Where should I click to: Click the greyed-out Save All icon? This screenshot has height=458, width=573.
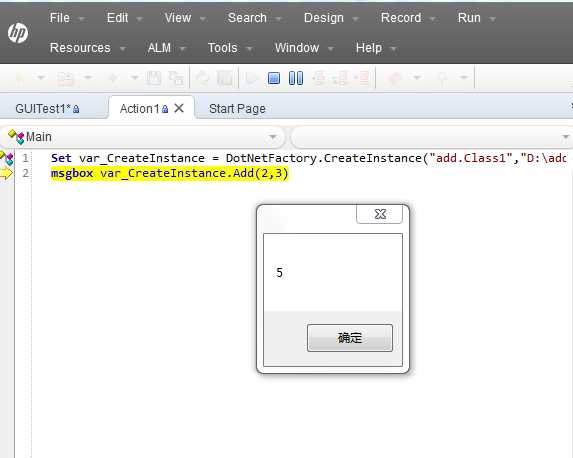(x=176, y=78)
